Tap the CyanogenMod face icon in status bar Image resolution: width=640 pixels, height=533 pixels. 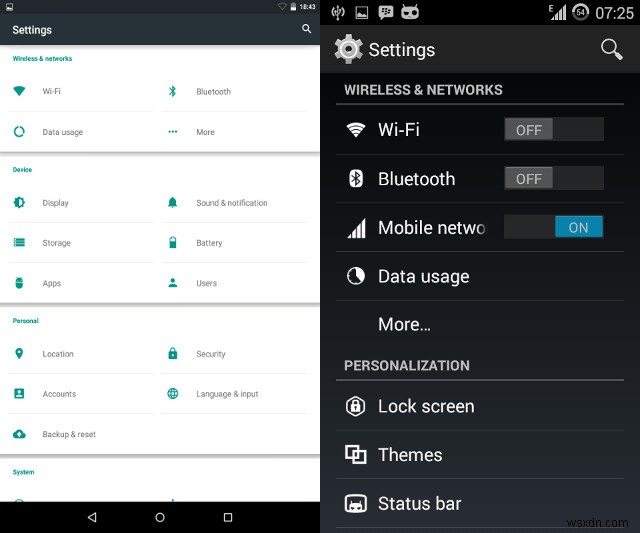[x=409, y=12]
